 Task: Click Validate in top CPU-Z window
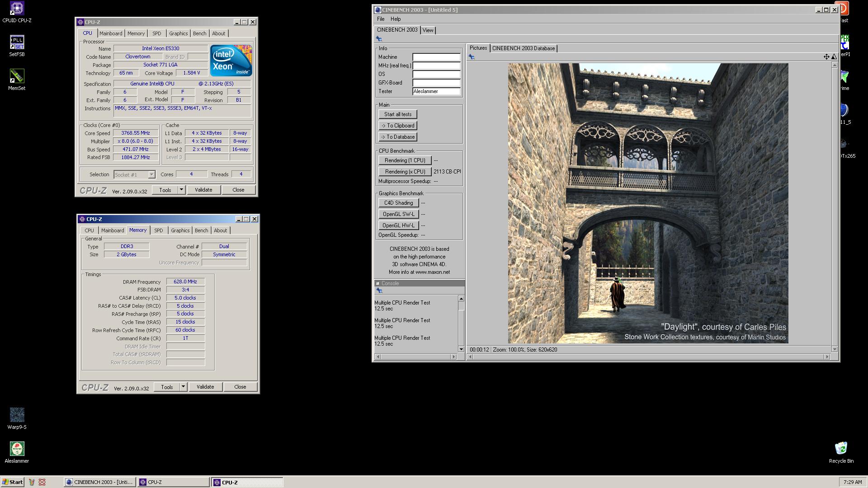click(x=203, y=190)
